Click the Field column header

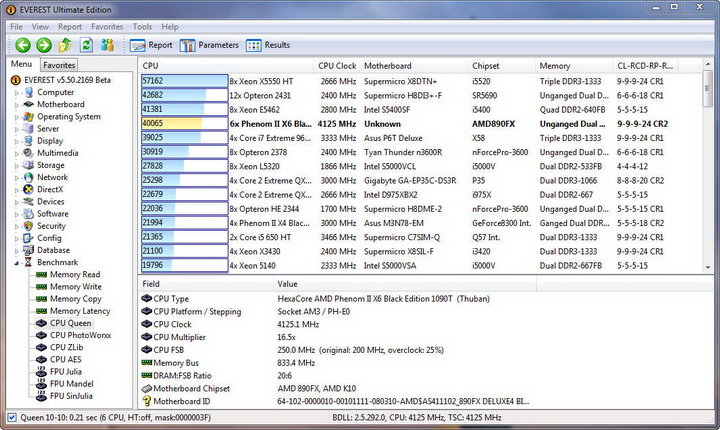tap(206, 284)
